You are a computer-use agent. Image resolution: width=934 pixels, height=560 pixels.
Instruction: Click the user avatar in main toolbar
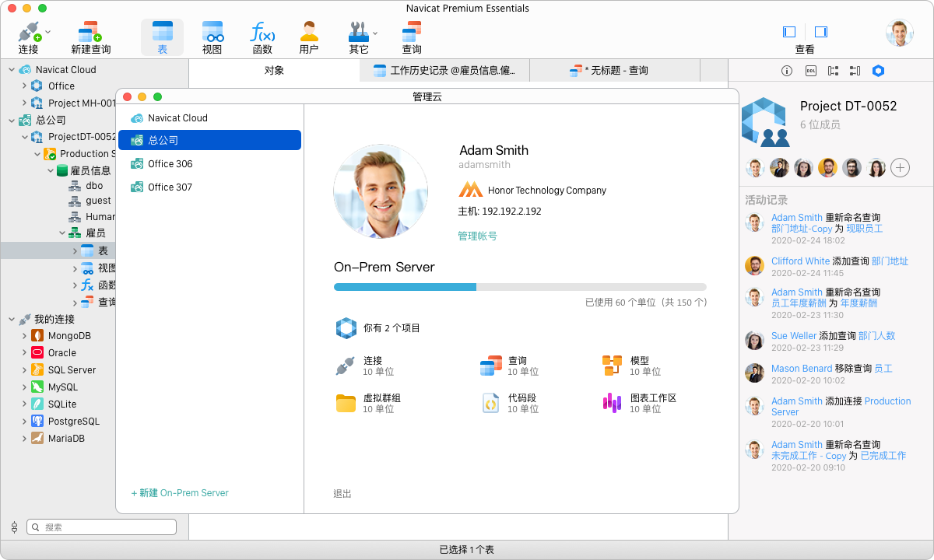tap(899, 33)
